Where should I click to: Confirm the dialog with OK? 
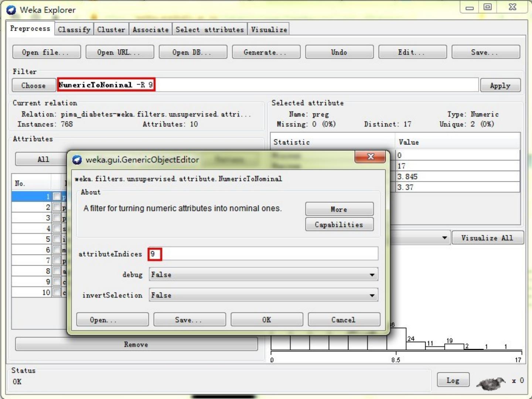pyautogui.click(x=267, y=320)
